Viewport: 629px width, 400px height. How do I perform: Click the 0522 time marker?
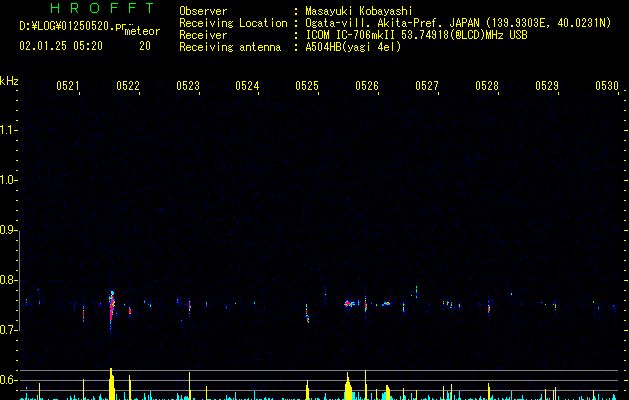(128, 85)
